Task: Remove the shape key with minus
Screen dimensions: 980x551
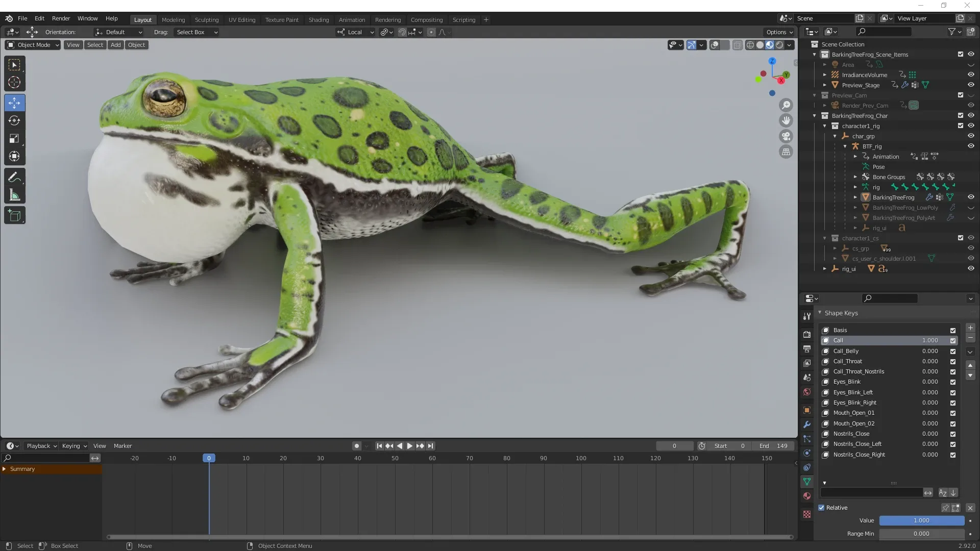Action: click(x=970, y=338)
